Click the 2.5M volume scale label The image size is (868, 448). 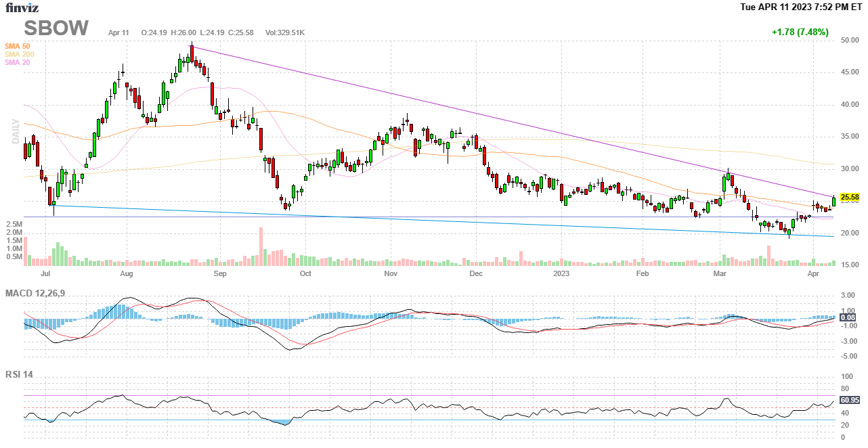14,223
